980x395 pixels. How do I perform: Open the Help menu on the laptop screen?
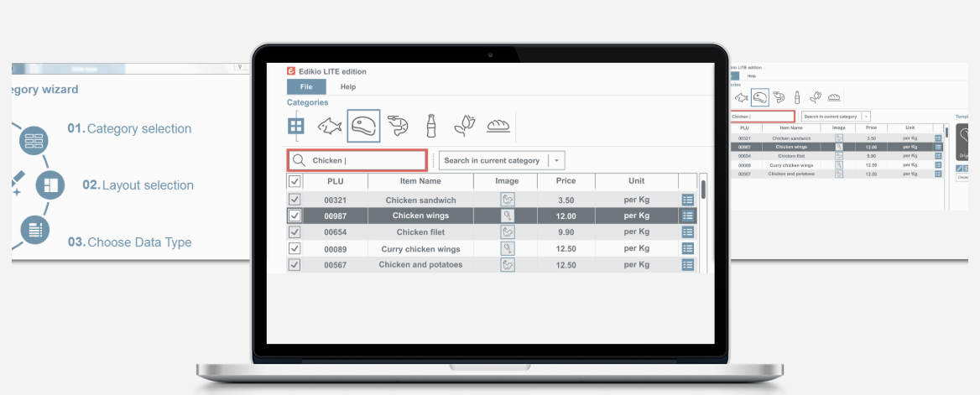point(347,86)
